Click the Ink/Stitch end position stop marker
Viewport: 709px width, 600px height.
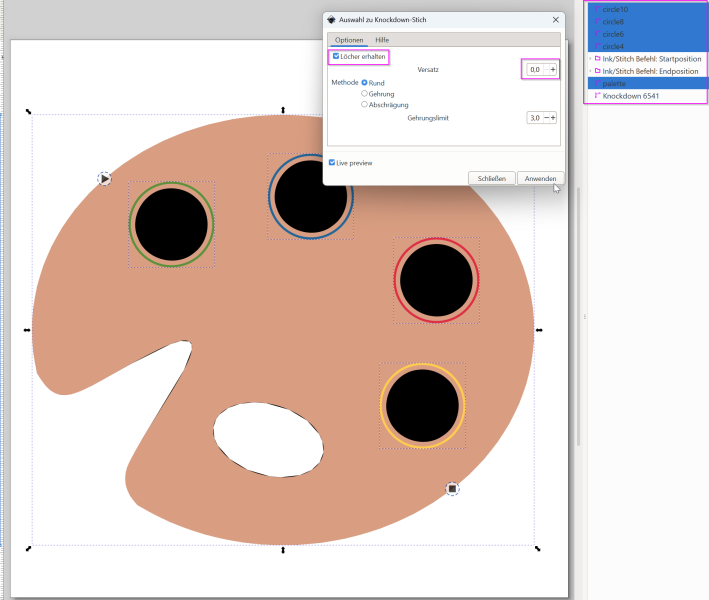click(452, 488)
